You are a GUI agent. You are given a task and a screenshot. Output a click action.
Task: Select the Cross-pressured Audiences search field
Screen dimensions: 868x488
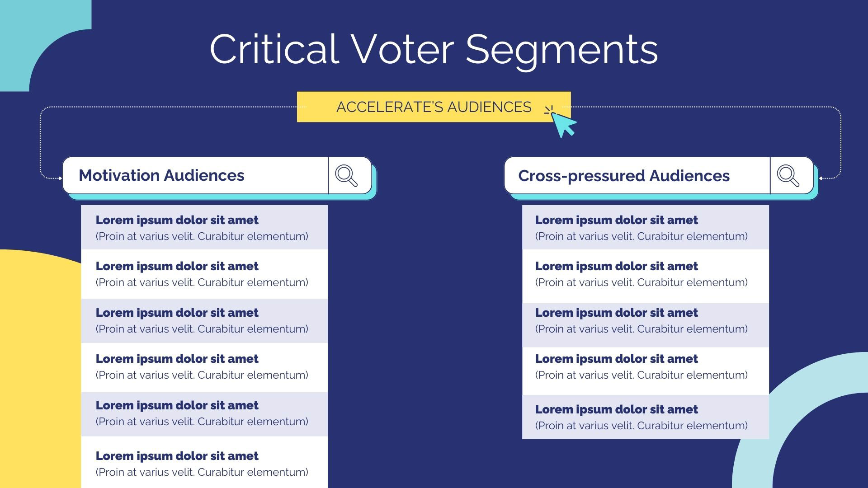pyautogui.click(x=637, y=176)
